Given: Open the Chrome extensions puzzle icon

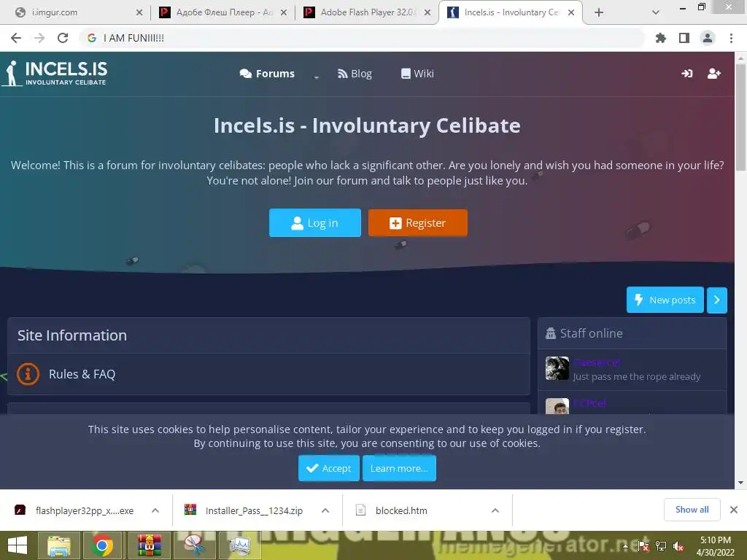Looking at the screenshot, I should point(660,38).
